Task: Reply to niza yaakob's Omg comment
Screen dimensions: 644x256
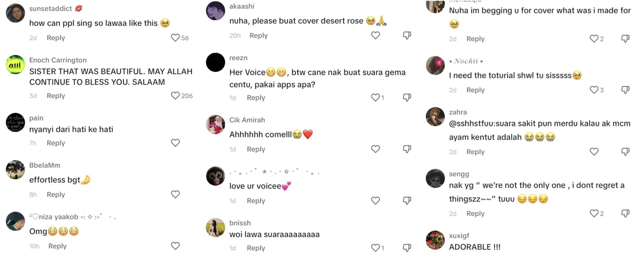Action: (57, 246)
